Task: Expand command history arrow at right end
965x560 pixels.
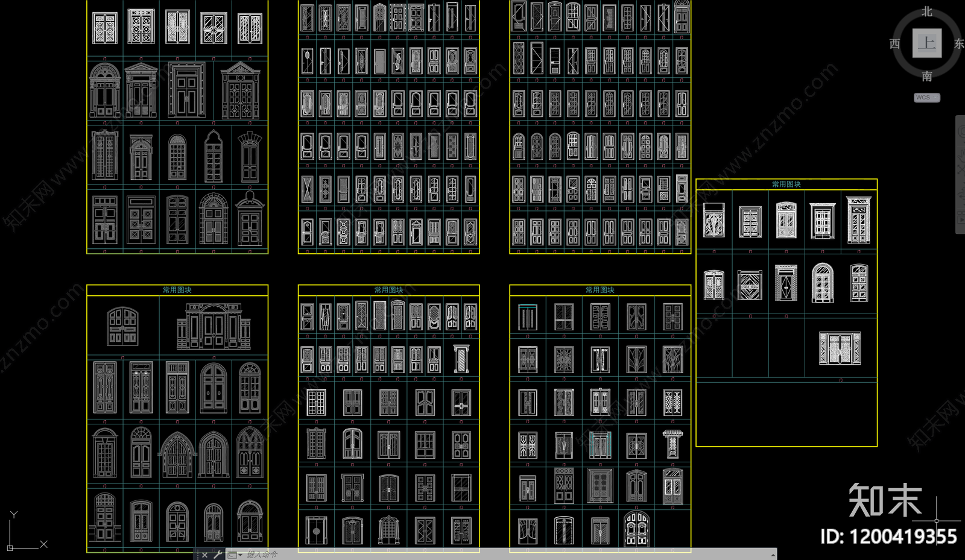Action: 773,555
